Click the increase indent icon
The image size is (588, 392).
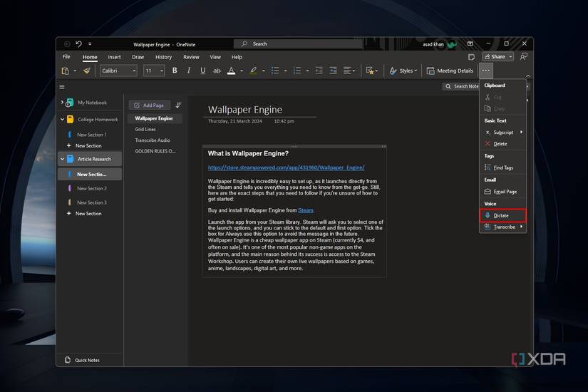coord(333,71)
